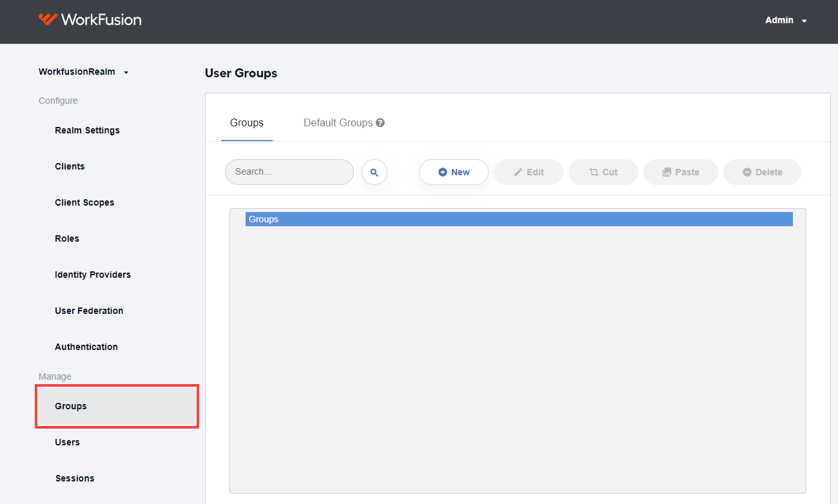
Task: Click the WorkFusion logo
Action: [x=90, y=20]
